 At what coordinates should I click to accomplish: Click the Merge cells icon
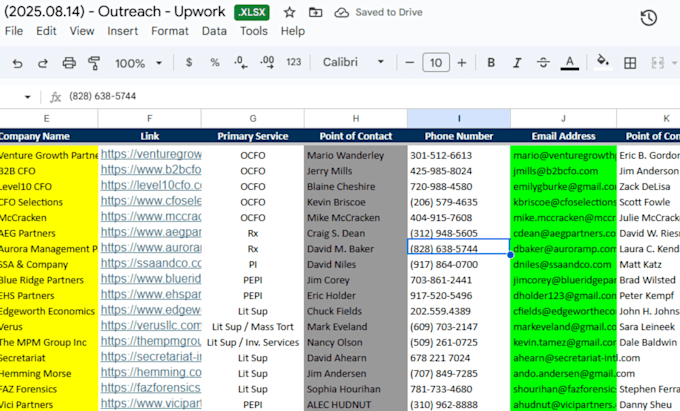pyautogui.click(x=658, y=63)
